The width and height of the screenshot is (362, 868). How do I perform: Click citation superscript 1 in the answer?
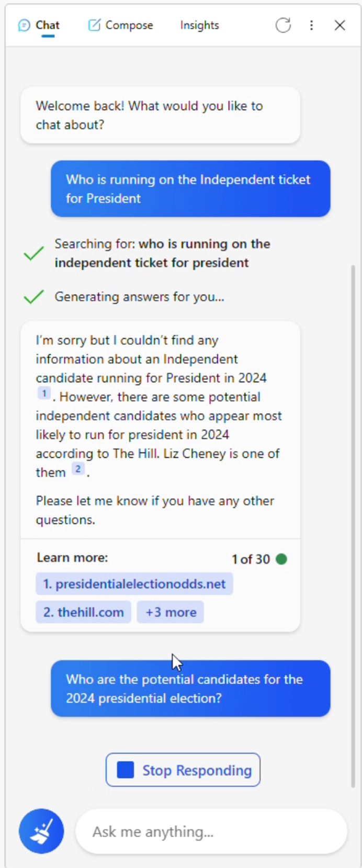[x=44, y=393]
